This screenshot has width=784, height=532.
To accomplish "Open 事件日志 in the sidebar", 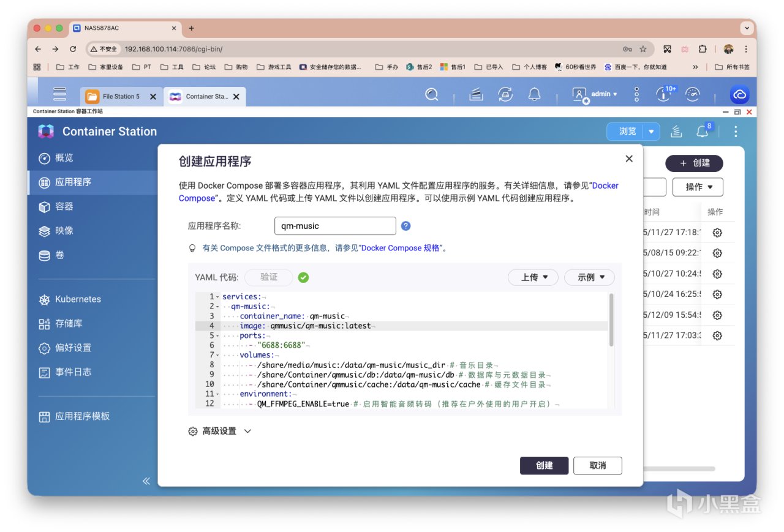I will (93, 372).
